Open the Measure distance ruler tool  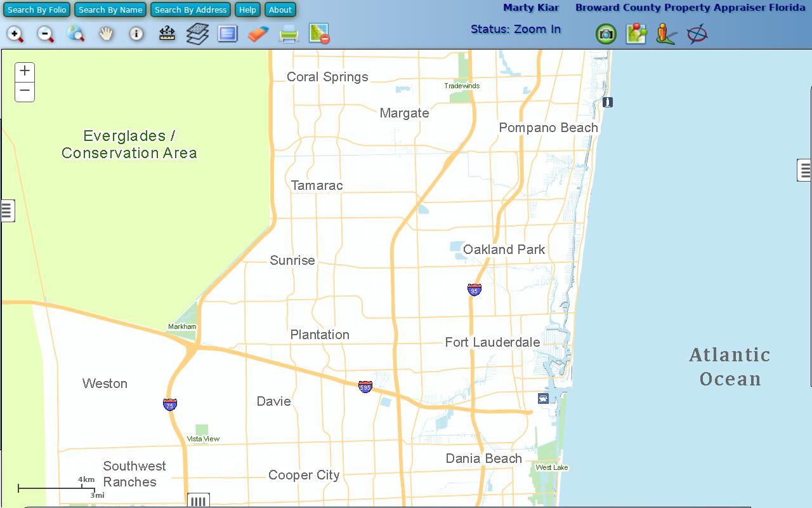pos(167,34)
